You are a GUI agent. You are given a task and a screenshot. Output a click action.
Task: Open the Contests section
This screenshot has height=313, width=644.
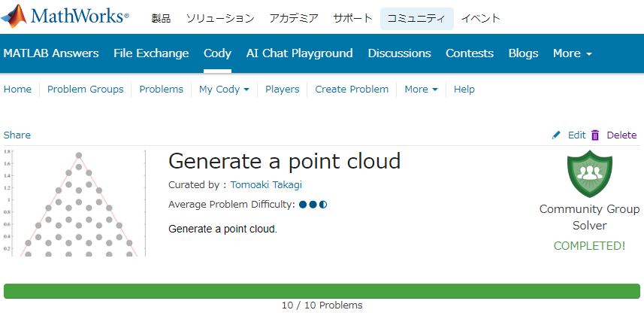(x=470, y=53)
